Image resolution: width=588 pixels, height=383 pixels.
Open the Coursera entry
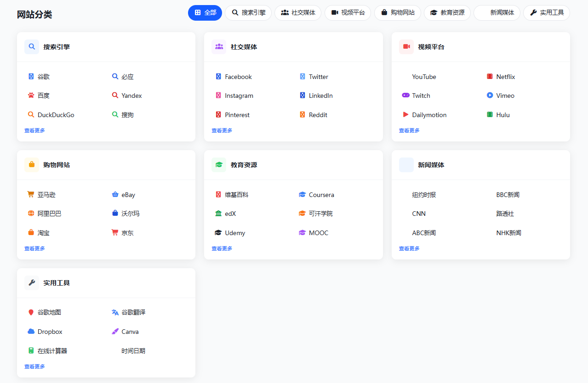tap(322, 194)
